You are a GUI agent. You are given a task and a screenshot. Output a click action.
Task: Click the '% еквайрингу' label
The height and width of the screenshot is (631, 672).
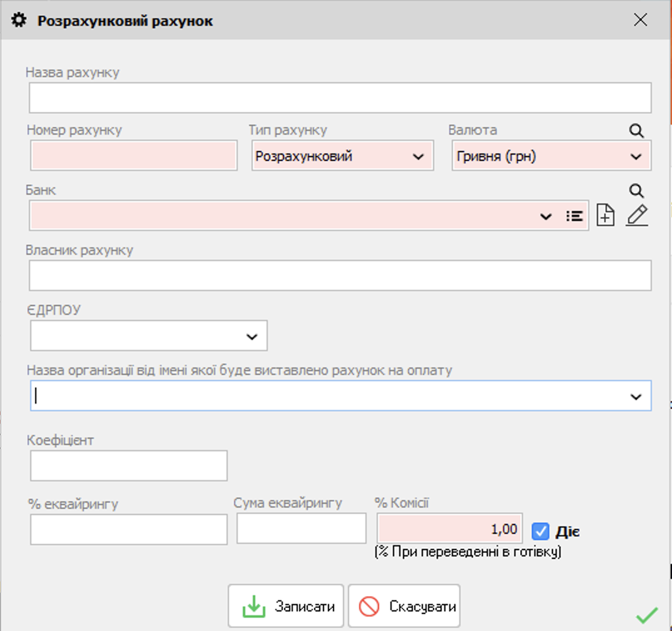point(73,504)
